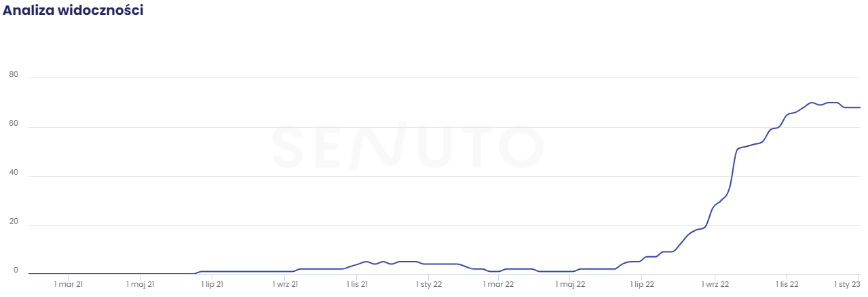The image size is (868, 297).
Task: Select the '1 mar 21' x-axis label
Action: pyautogui.click(x=68, y=285)
